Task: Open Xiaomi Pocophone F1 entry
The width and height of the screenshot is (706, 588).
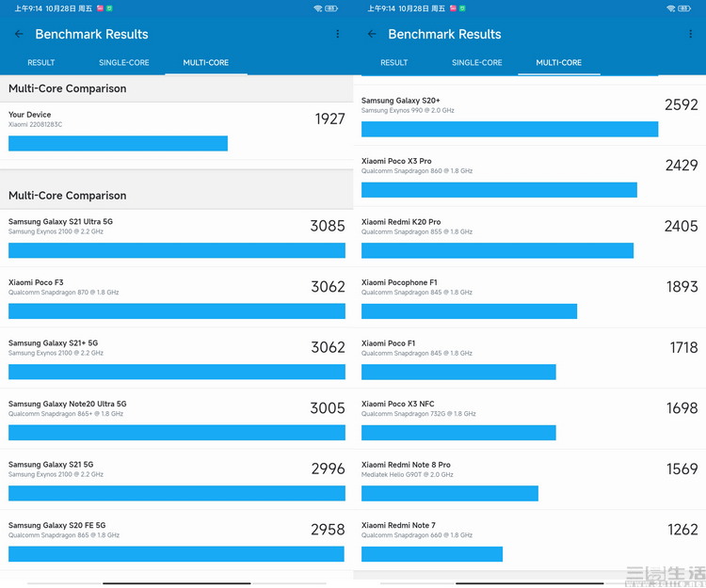Action: click(x=529, y=298)
